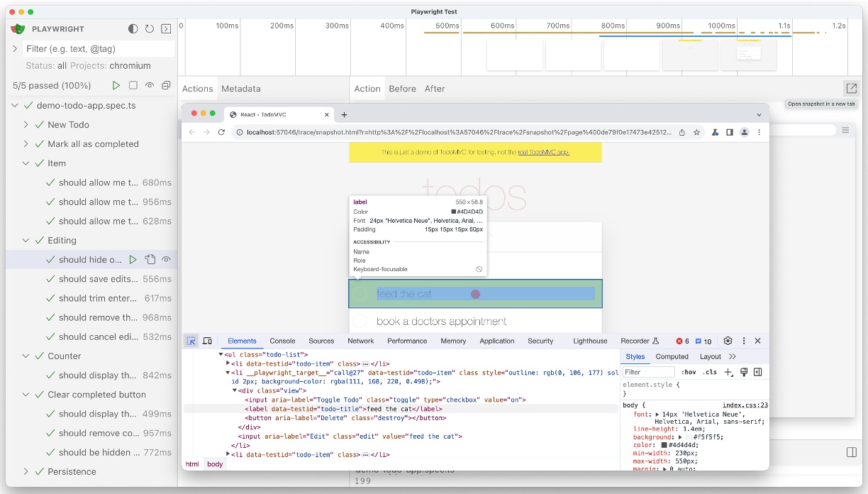Screen dimensions: 868x494
Task: Collapse the 'Item' test group
Action: (x=26, y=163)
